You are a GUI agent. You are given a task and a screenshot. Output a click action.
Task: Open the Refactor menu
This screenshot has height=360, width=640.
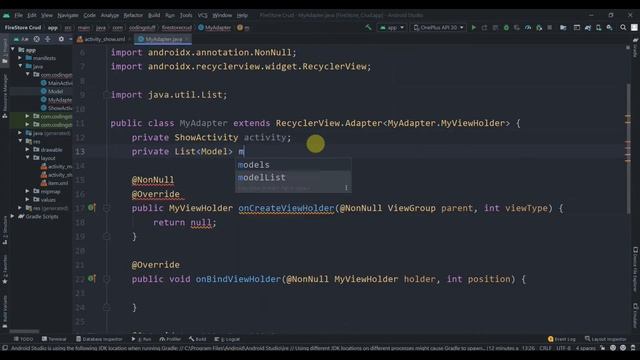pyautogui.click(x=133, y=15)
